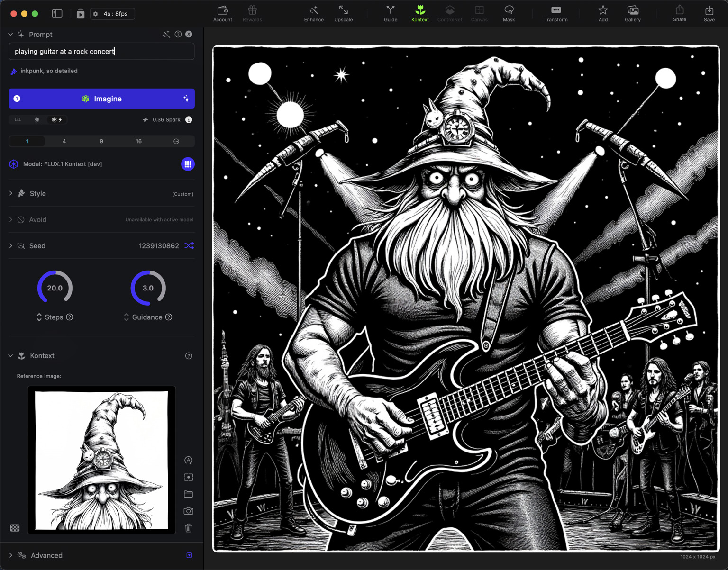Delete the Kontext reference image
The image size is (728, 570).
(x=188, y=528)
